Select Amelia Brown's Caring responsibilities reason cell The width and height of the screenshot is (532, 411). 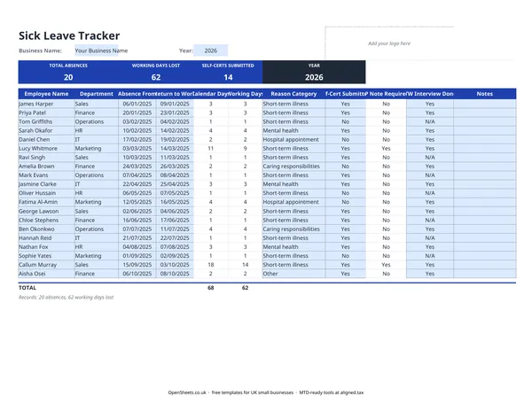click(293, 166)
